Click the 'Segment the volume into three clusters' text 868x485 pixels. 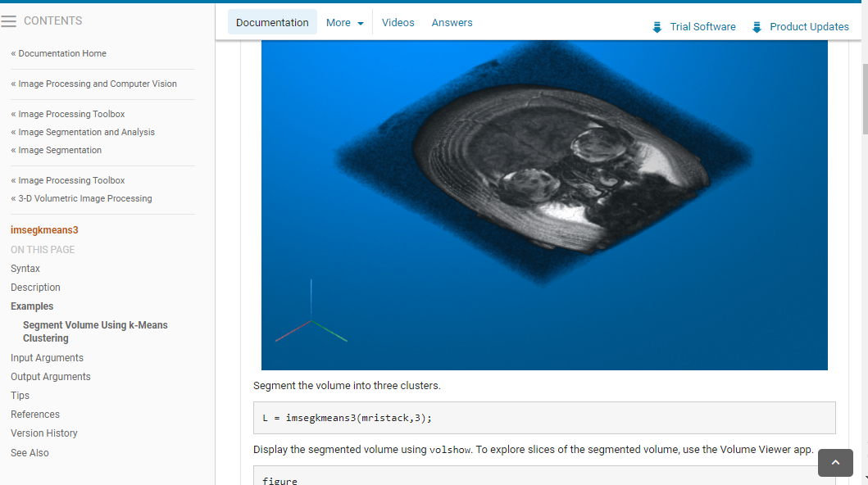347,385
